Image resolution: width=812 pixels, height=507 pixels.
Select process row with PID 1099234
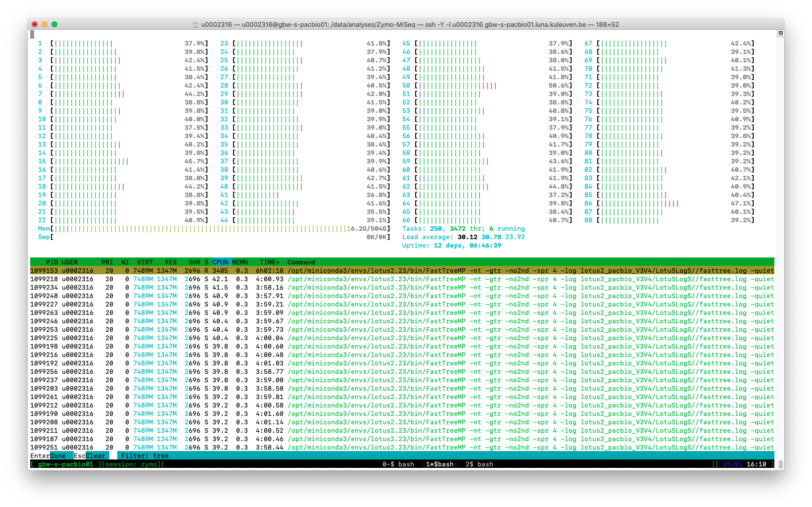click(x=402, y=288)
